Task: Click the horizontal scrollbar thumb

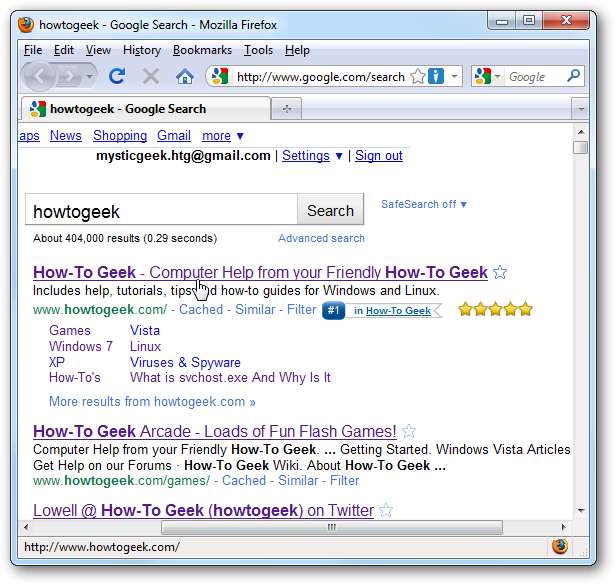Action: pos(332,528)
